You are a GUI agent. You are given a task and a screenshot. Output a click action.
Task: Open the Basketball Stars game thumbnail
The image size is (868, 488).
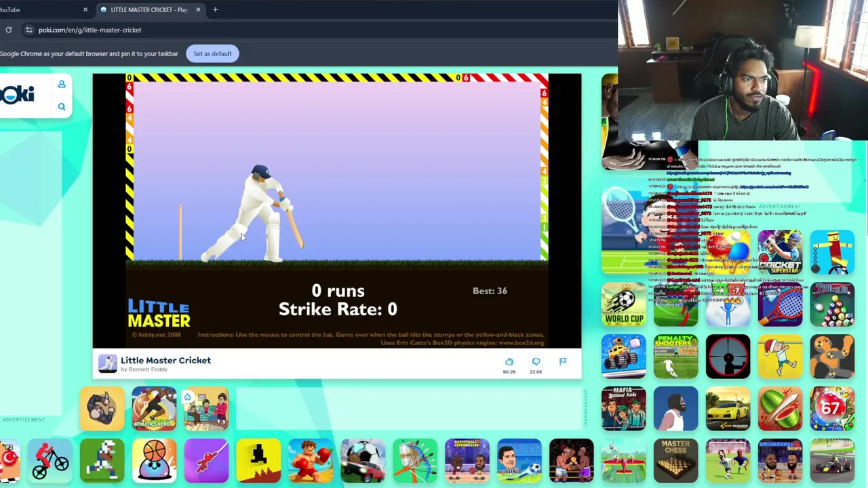point(781,461)
